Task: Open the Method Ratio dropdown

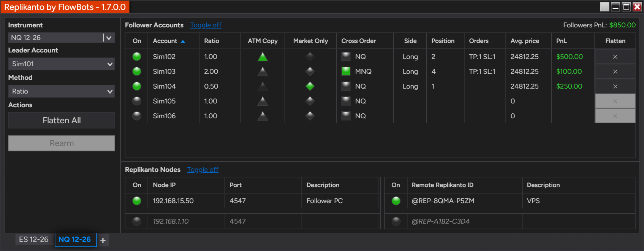Action: click(62, 91)
